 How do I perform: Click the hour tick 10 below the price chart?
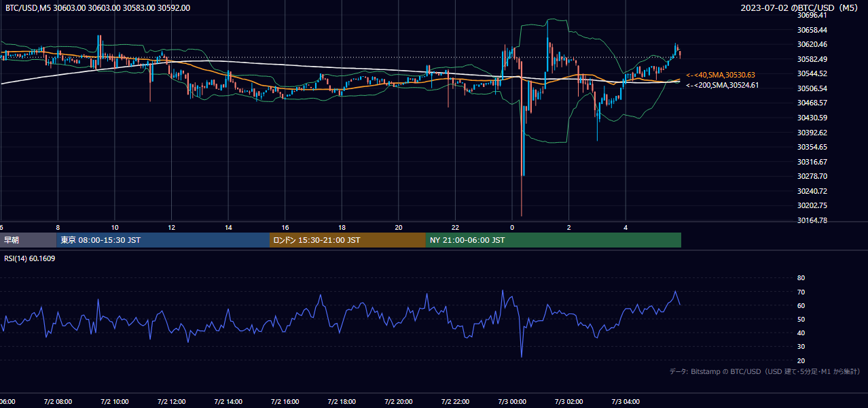point(115,227)
